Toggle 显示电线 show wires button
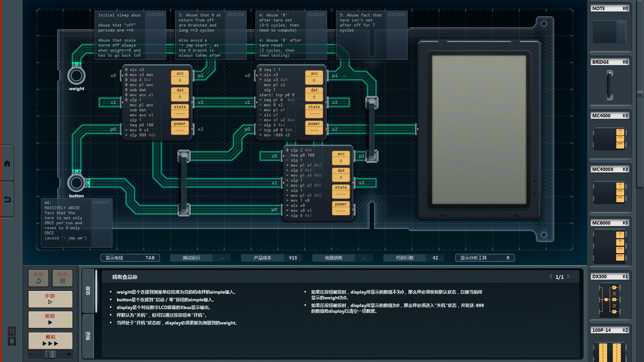This screenshot has height=362, width=644. click(x=130, y=258)
